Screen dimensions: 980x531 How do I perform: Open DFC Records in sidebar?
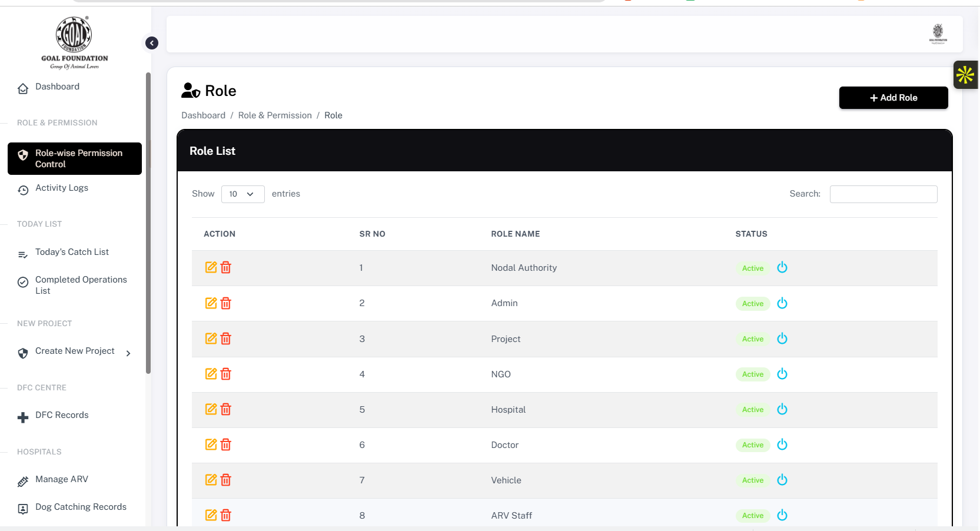[x=62, y=416]
